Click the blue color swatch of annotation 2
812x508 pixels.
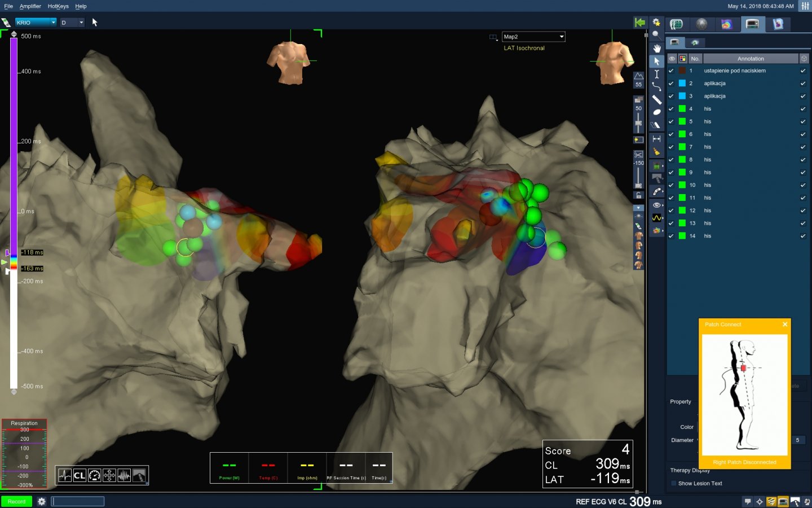(x=682, y=84)
